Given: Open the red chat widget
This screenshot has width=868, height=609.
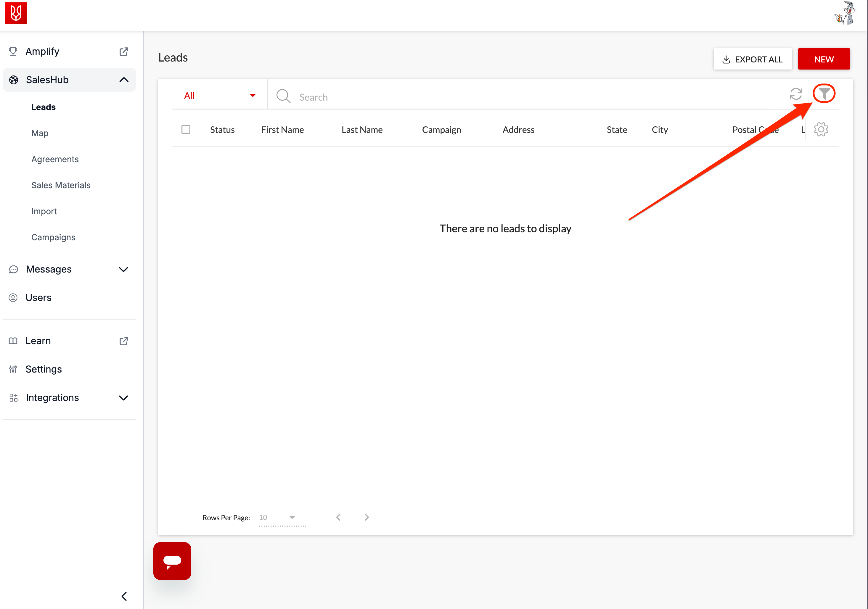Looking at the screenshot, I should [172, 561].
